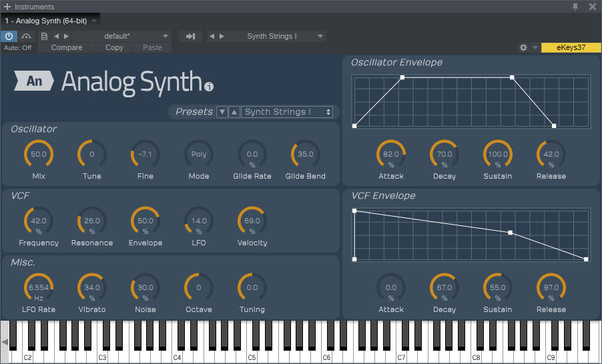Screen dimensions: 602x364
Task: Click the Copy button
Action: [x=114, y=47]
